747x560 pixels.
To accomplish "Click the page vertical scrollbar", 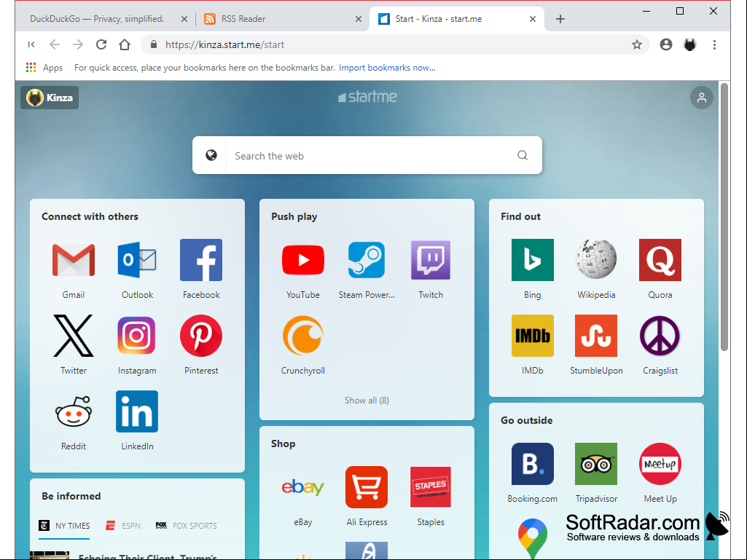I will point(724,217).
